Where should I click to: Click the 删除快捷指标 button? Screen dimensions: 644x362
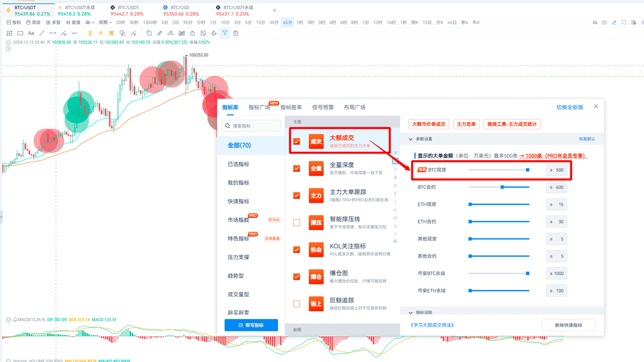(568, 325)
